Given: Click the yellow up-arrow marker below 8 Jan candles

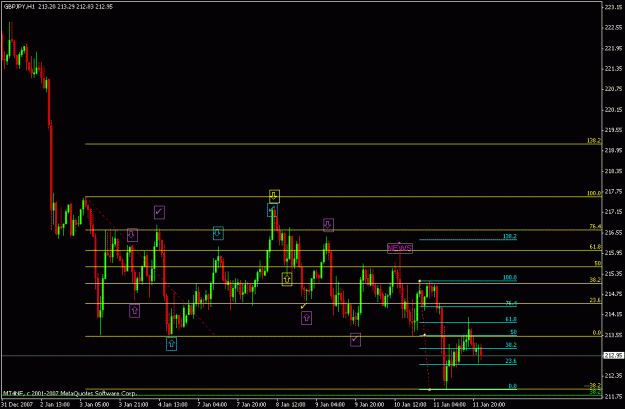Looking at the screenshot, I should pos(287,279).
